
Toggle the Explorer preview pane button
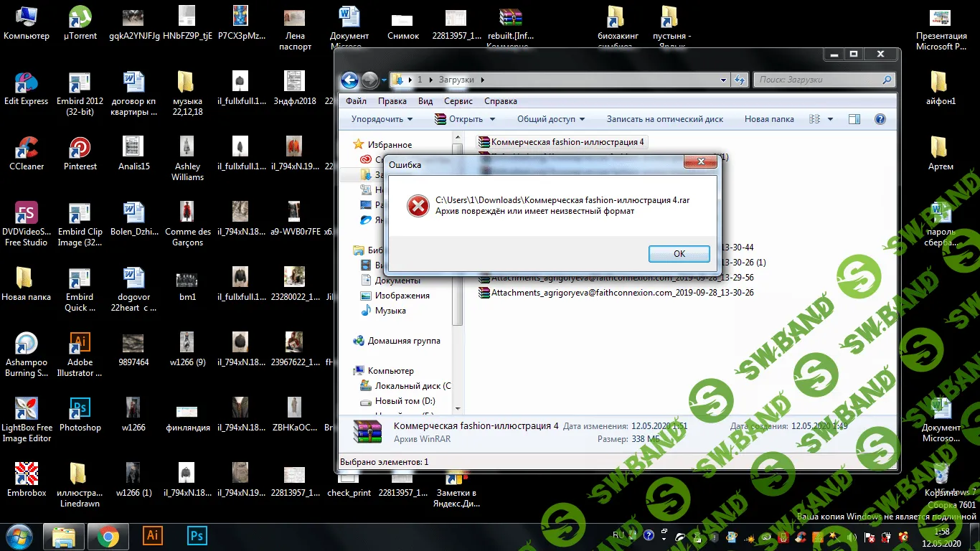pos(854,119)
